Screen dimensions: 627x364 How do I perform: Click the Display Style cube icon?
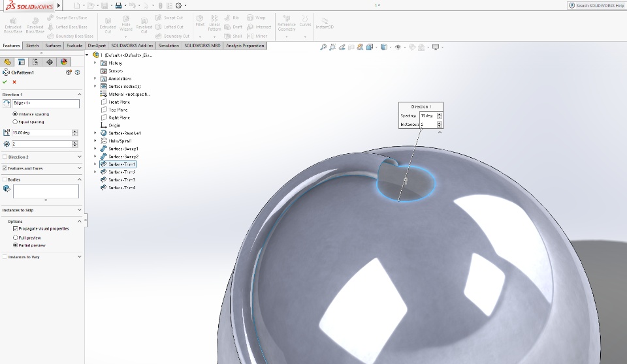384,47
